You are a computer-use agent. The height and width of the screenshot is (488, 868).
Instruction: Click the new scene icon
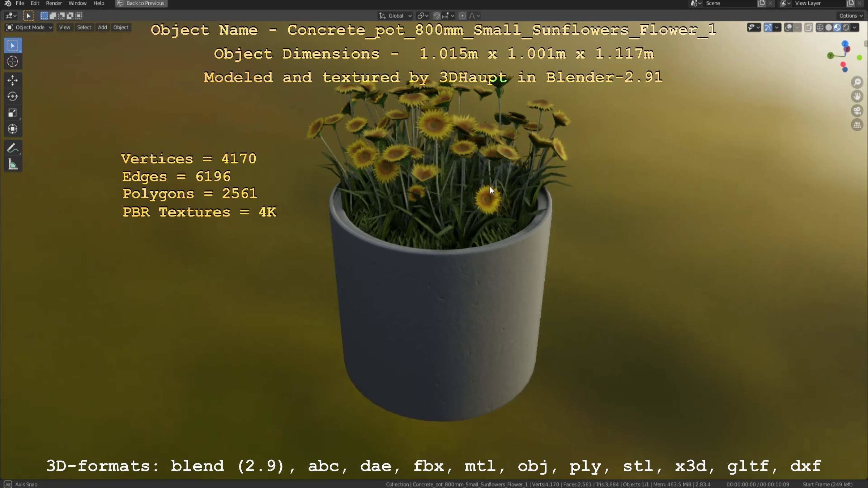(761, 3)
